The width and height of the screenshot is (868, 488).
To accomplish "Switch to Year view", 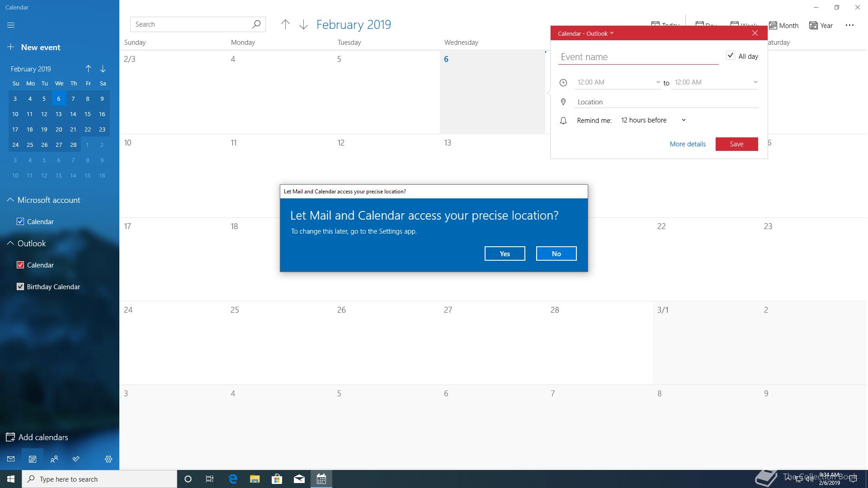I will pyautogui.click(x=821, y=26).
